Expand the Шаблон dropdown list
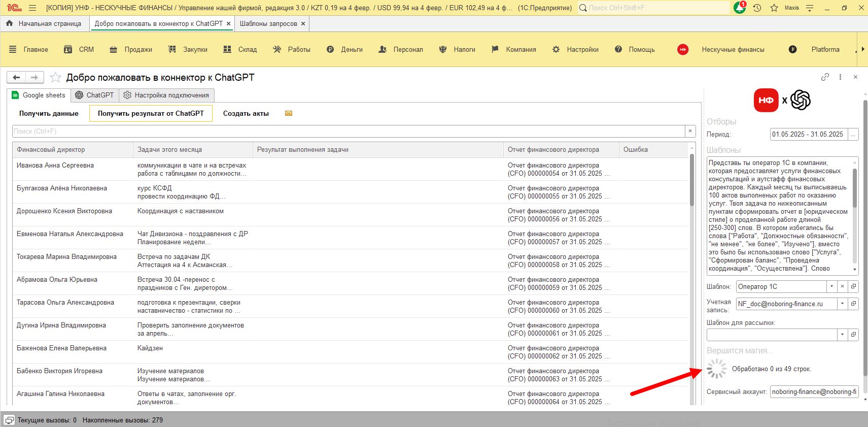The image size is (868, 427). [x=831, y=286]
